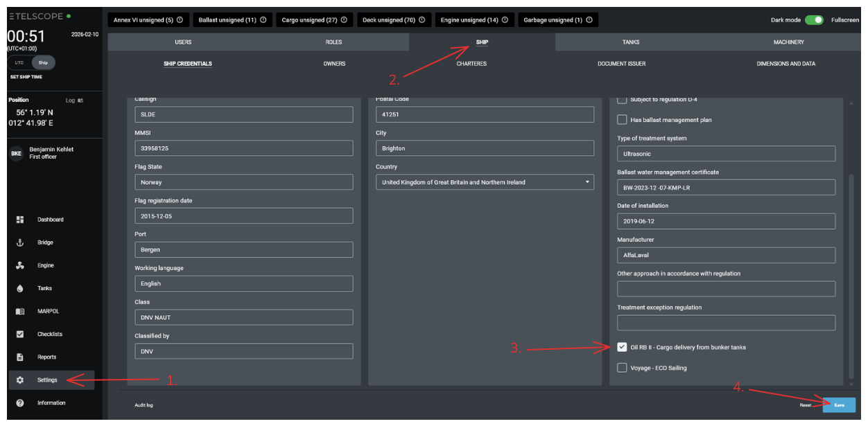Switch to the Tanks settings tab

tap(630, 42)
